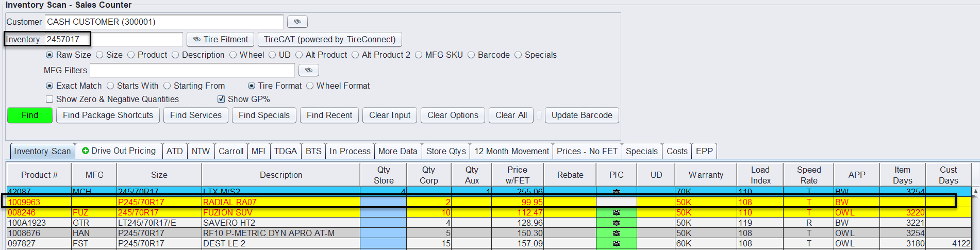The width and height of the screenshot is (980, 250).
Task: Launch TireCAT powered by TireConnect
Action: tap(329, 40)
